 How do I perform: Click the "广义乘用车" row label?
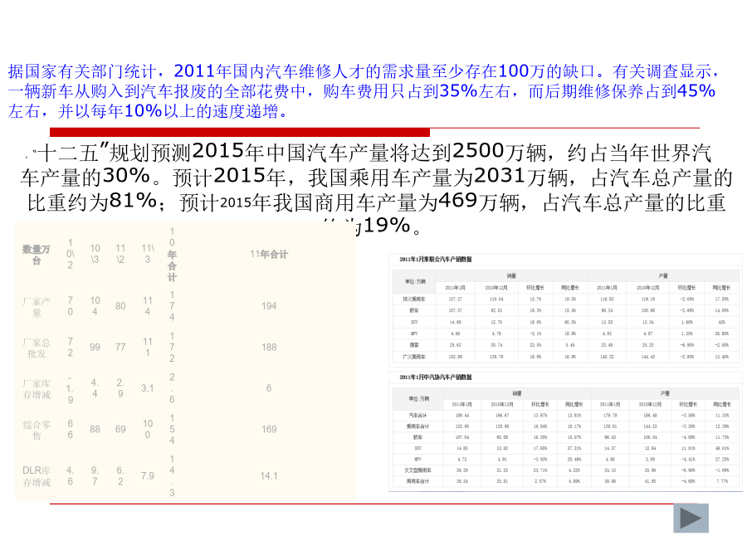(x=414, y=356)
